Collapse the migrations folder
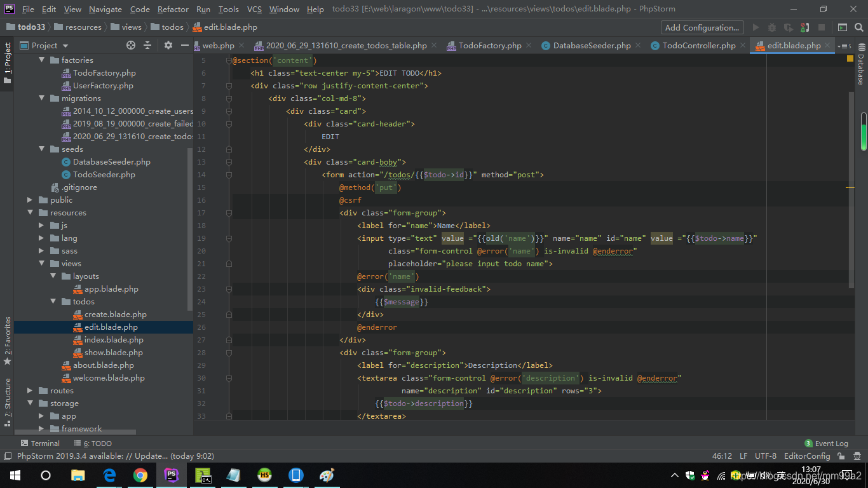 [x=41, y=98]
